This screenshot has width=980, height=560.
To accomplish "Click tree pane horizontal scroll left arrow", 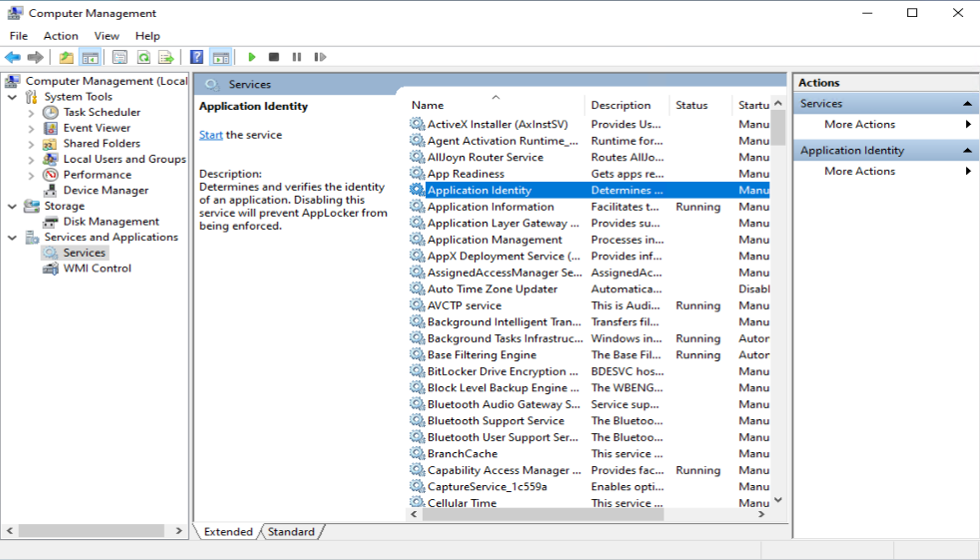I will (x=9, y=531).
